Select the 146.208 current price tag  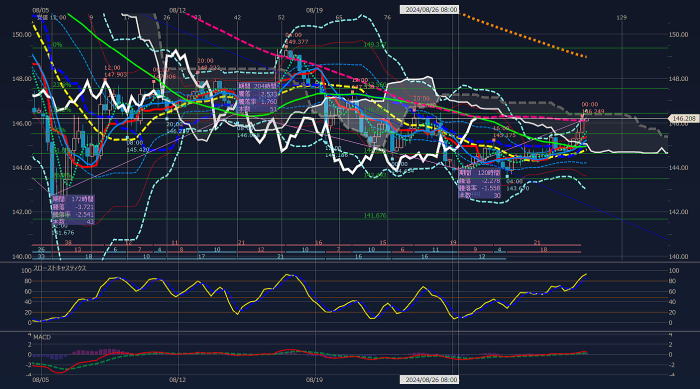coord(683,119)
